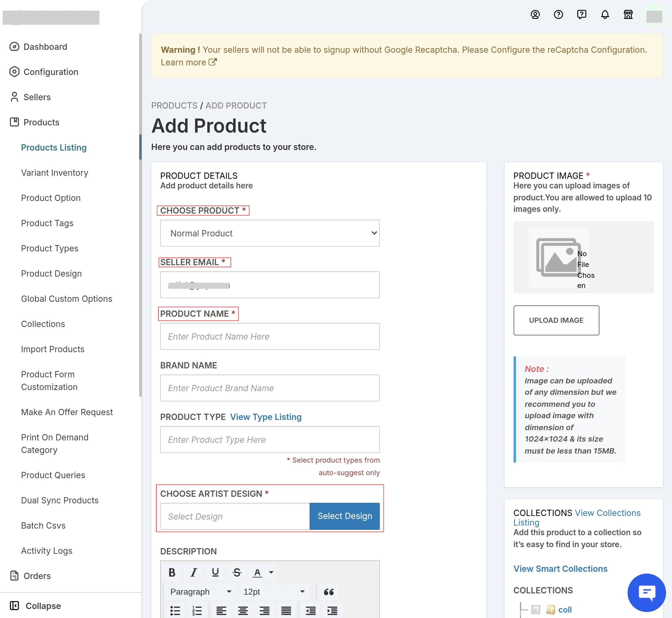
Task: Click the Configuration hexagon icon
Action: 14,72
